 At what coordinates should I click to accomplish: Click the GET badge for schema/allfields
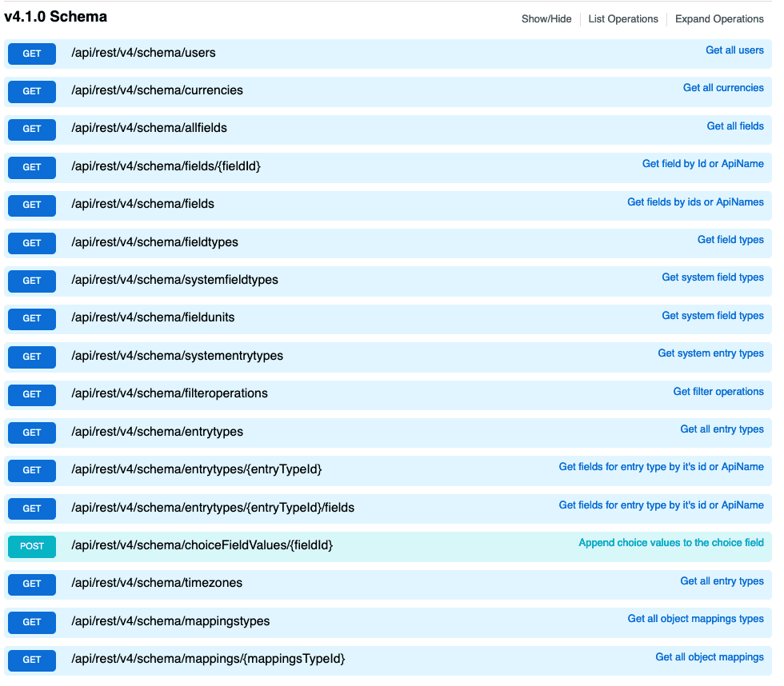(x=31, y=129)
